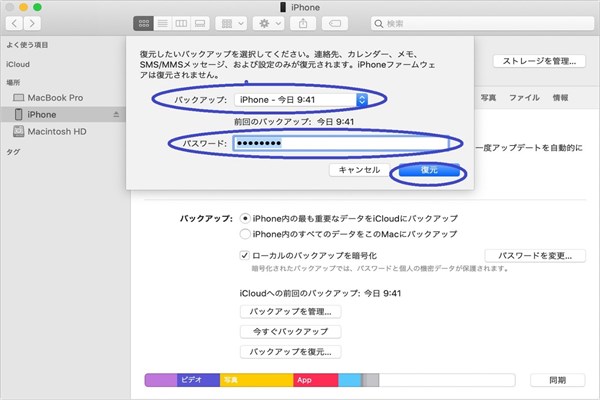Click the よく使う項目 sidebar heading

(x=27, y=45)
